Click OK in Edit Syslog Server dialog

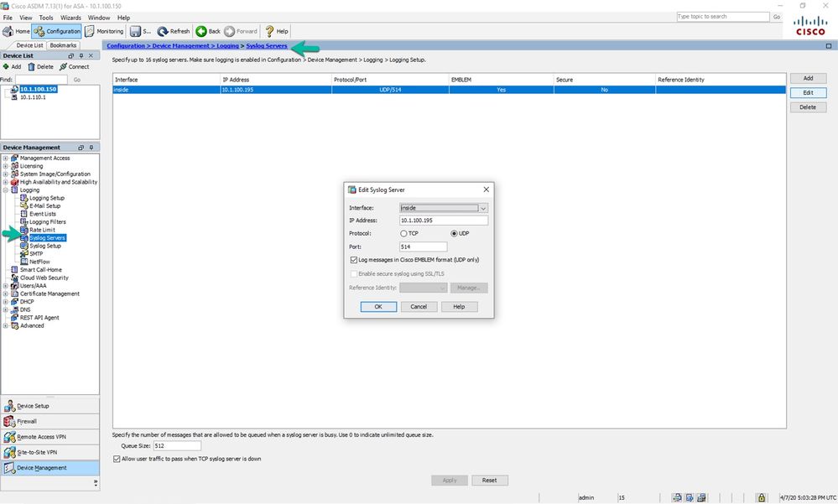pyautogui.click(x=378, y=307)
